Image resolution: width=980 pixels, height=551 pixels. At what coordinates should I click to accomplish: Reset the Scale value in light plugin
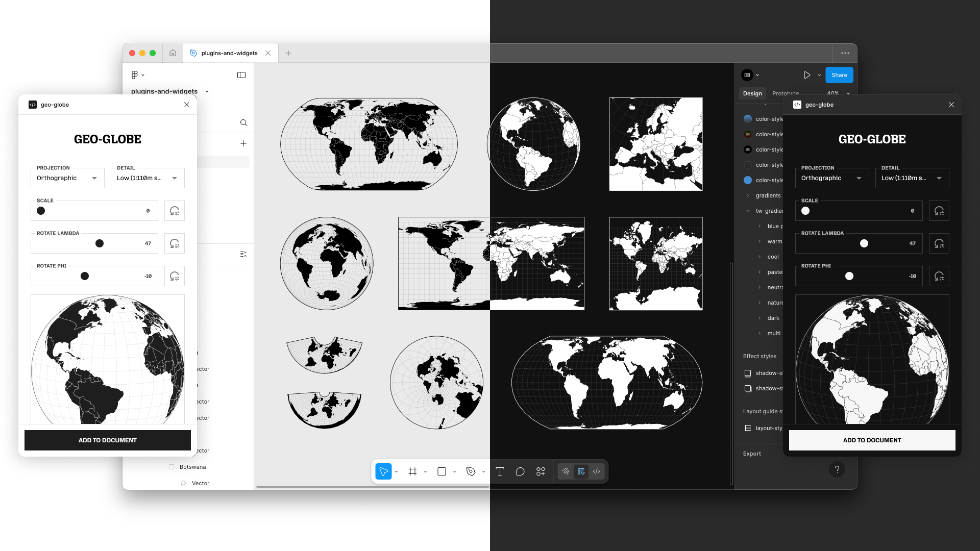coord(175,211)
